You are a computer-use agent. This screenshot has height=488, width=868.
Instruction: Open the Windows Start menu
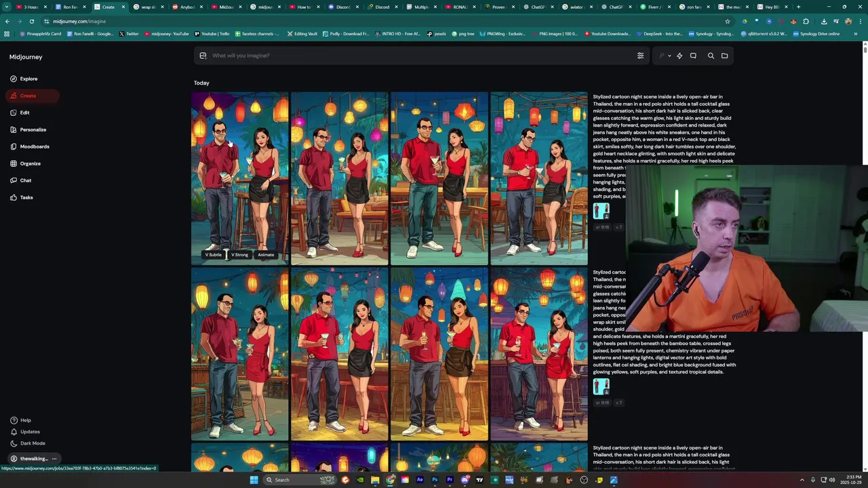254,480
